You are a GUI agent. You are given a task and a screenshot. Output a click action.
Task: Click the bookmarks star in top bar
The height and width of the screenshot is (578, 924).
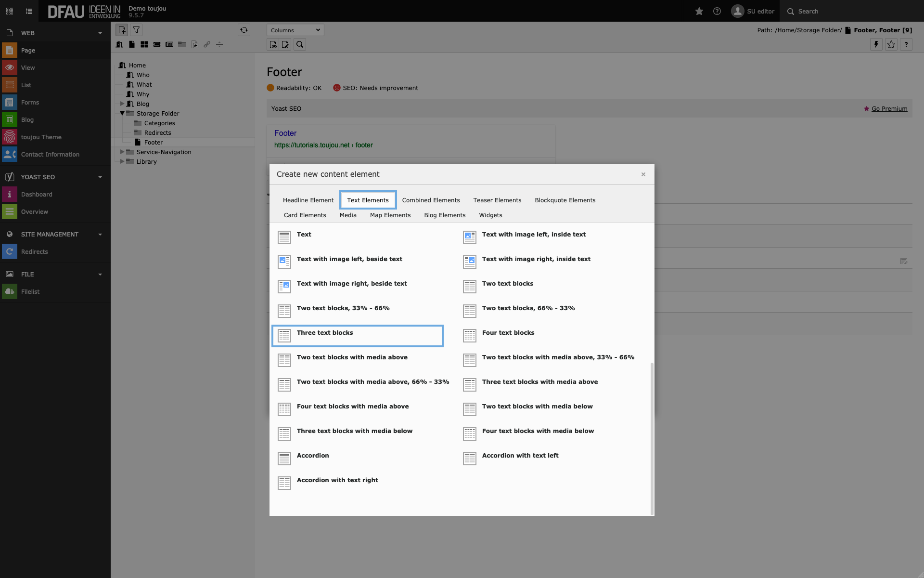tap(699, 11)
